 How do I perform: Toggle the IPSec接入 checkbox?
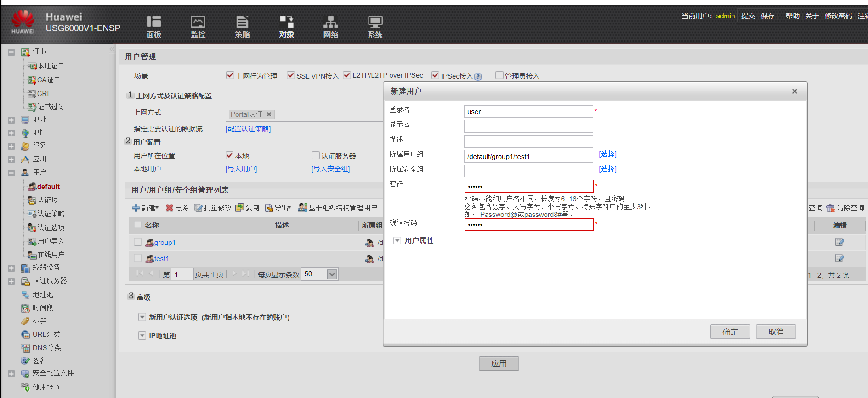435,75
